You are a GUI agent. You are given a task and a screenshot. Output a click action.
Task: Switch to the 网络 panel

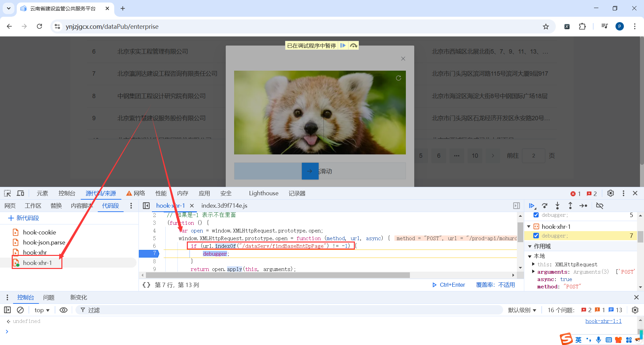136,193
